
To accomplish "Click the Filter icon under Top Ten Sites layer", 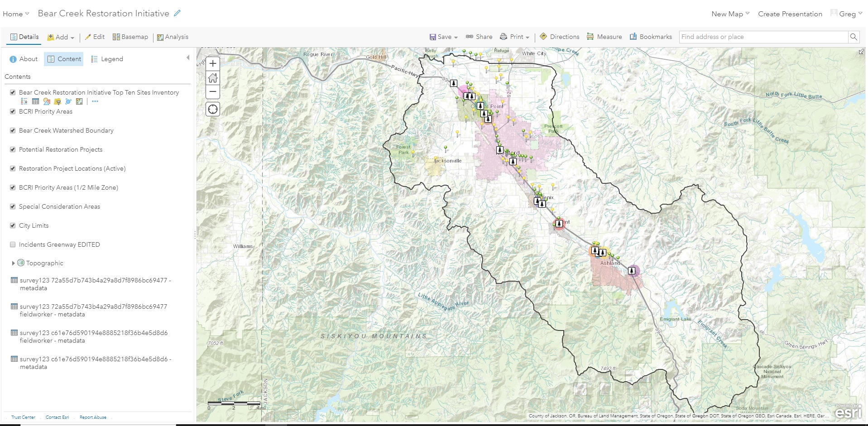I will point(58,101).
